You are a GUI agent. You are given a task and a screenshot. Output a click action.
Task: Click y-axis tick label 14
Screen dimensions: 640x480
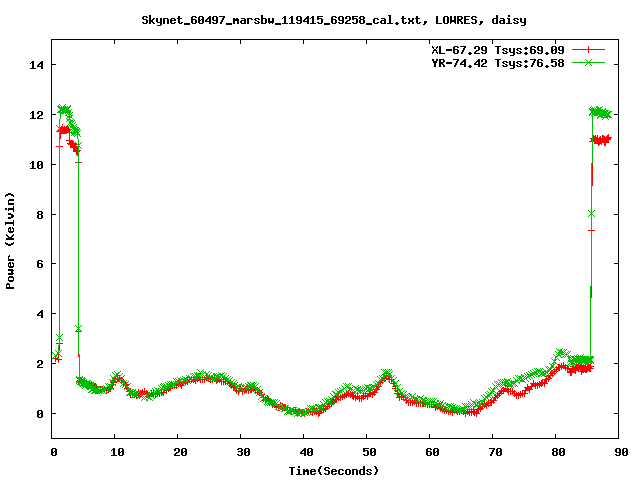pyautogui.click(x=36, y=65)
